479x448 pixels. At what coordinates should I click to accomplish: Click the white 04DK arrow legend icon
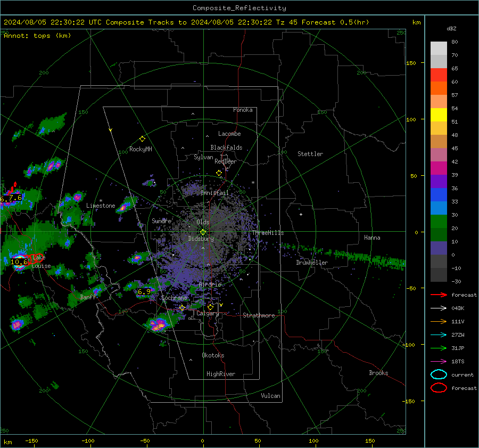coord(439,308)
